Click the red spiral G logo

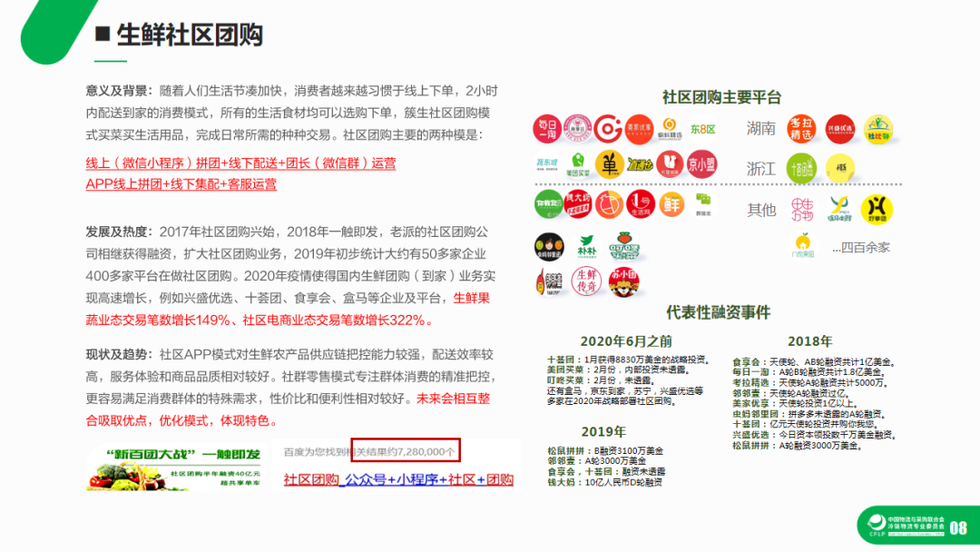[x=607, y=129]
